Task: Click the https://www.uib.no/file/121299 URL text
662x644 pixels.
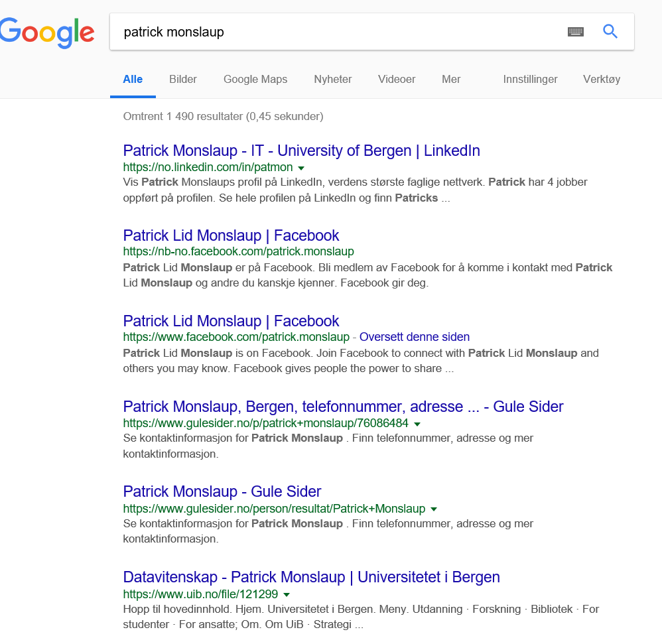Action: pos(200,594)
